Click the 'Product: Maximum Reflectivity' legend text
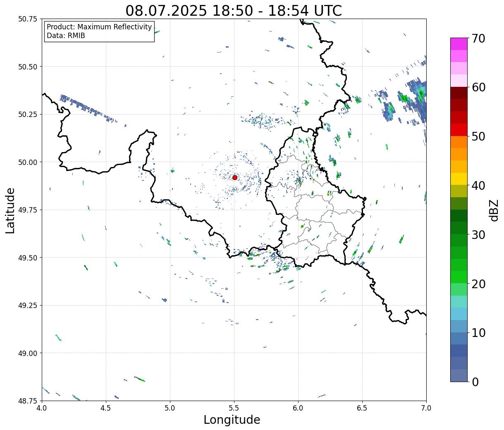 [99, 27]
